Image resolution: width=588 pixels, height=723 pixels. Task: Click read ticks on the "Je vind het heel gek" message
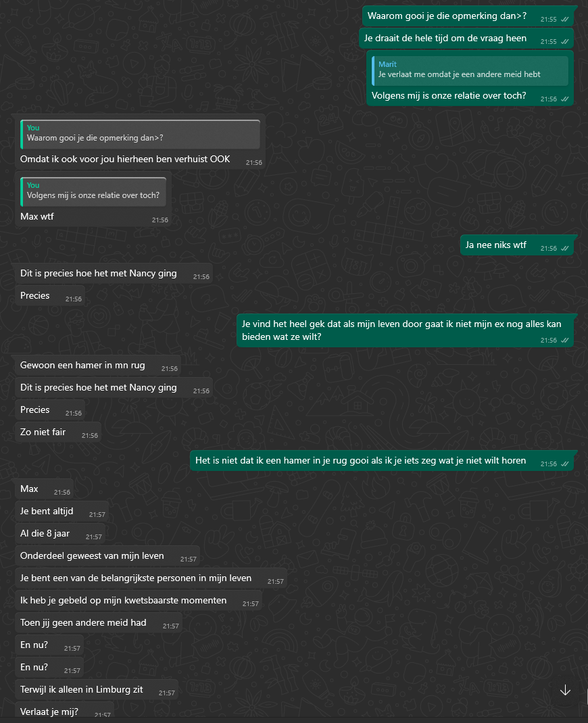[564, 341]
